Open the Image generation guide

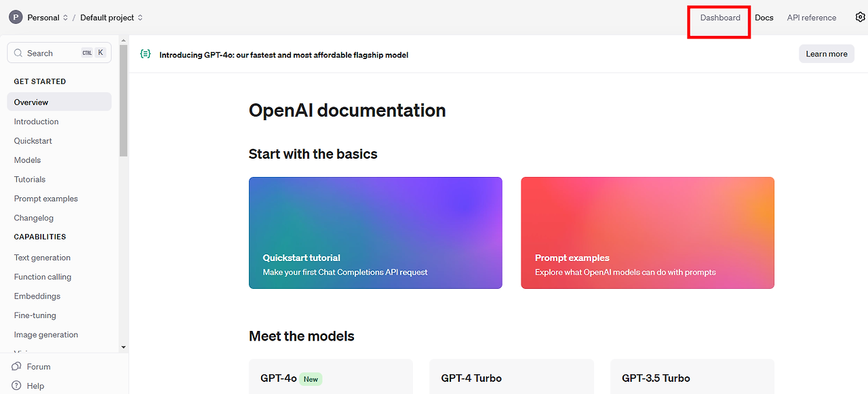(x=46, y=335)
